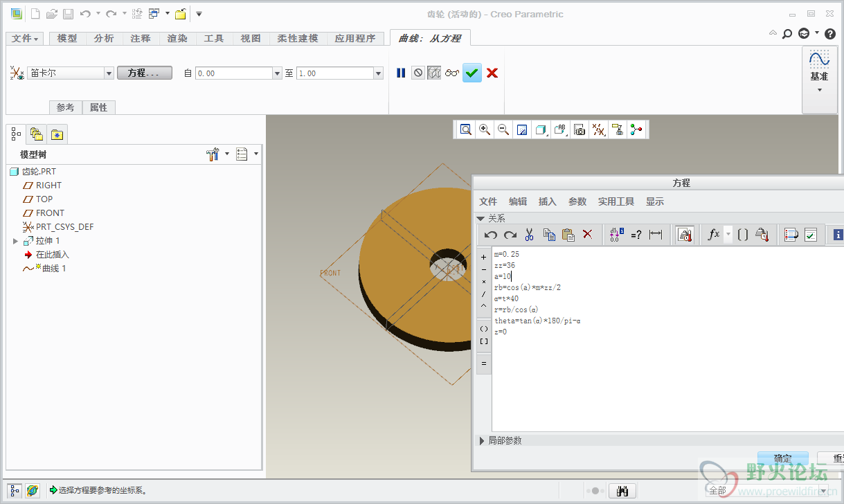Open the 编辑 menu in equation dialog

tap(518, 201)
